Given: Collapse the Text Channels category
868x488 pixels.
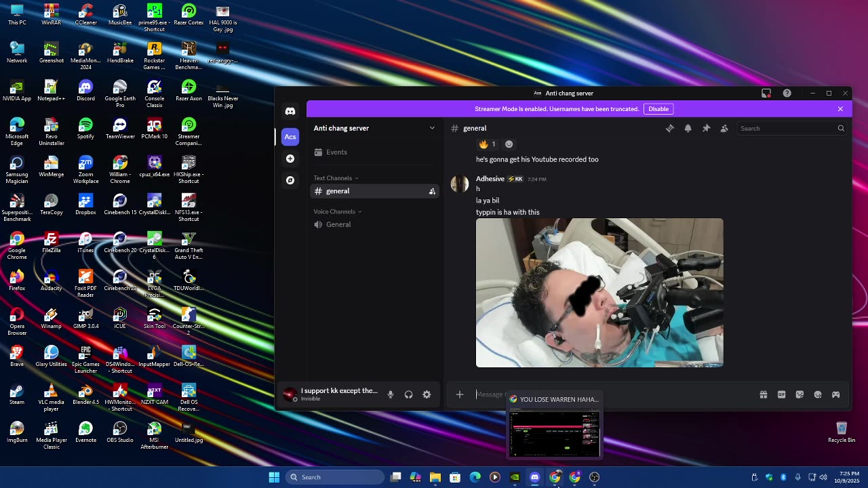Looking at the screenshot, I should click(x=336, y=178).
